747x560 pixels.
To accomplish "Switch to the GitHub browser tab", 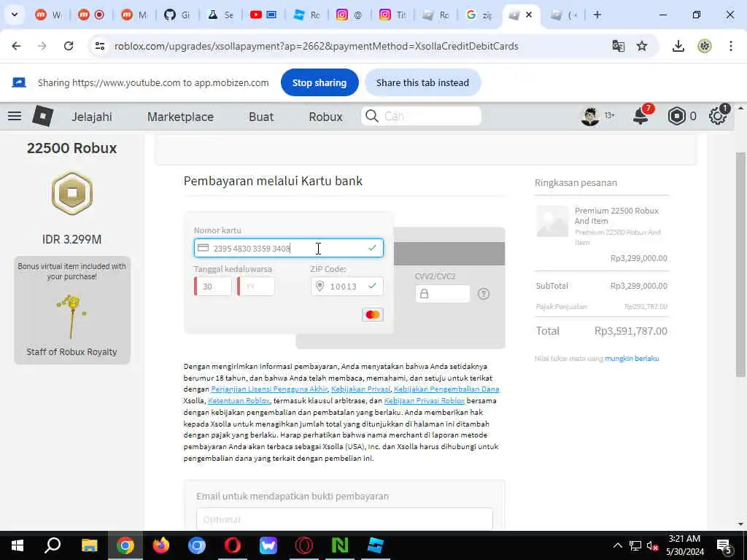I will [x=177, y=15].
